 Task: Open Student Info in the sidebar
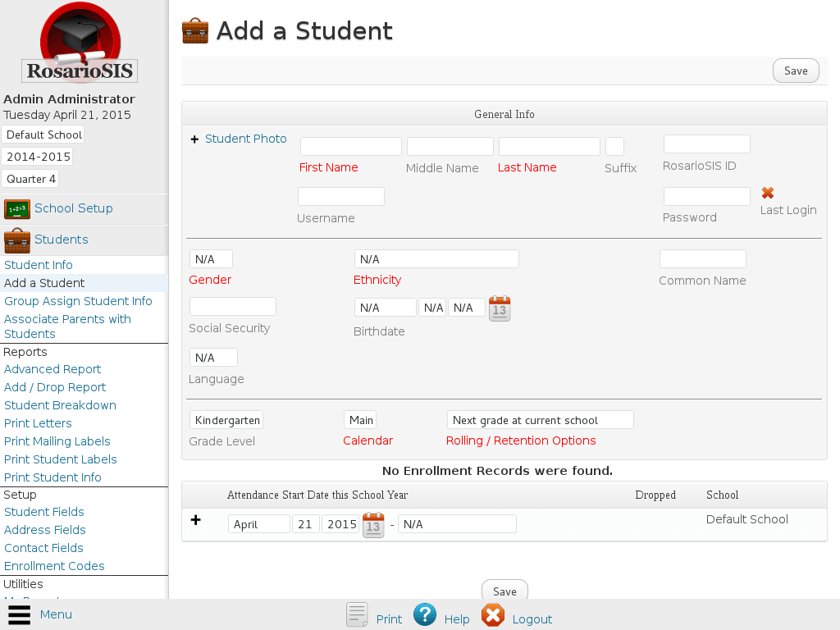pos(39,265)
